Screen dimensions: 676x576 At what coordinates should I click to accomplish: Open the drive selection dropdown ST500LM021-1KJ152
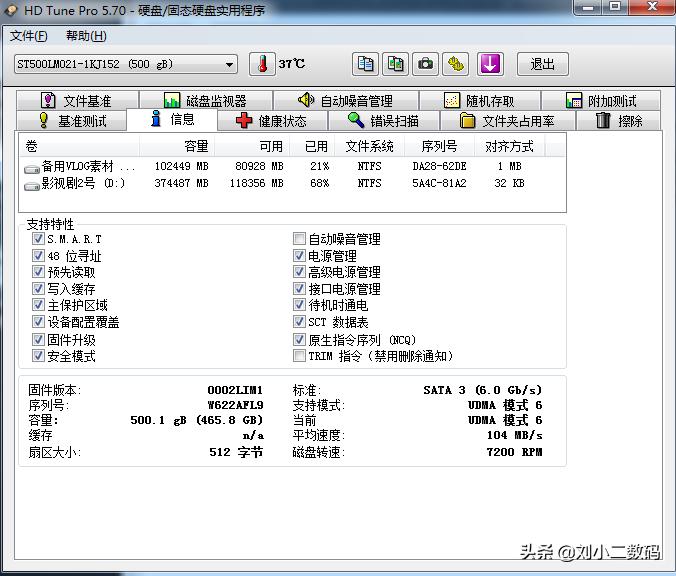[x=125, y=64]
